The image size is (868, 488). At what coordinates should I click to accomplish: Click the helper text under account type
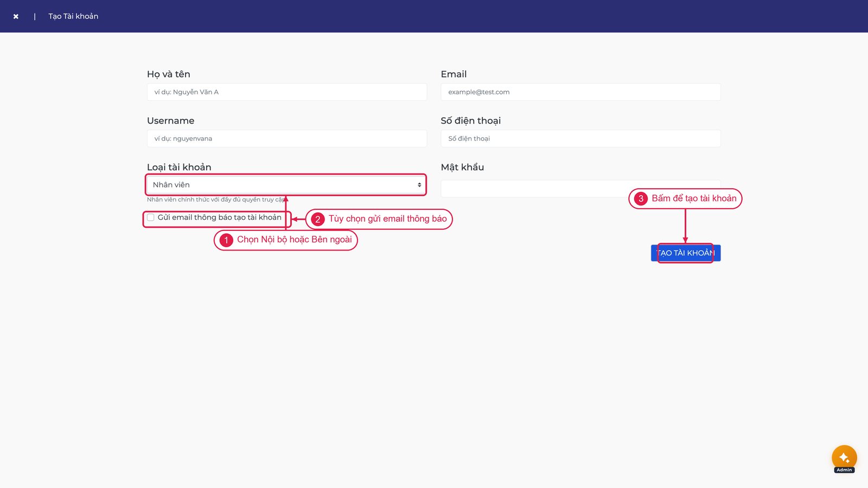[216, 200]
